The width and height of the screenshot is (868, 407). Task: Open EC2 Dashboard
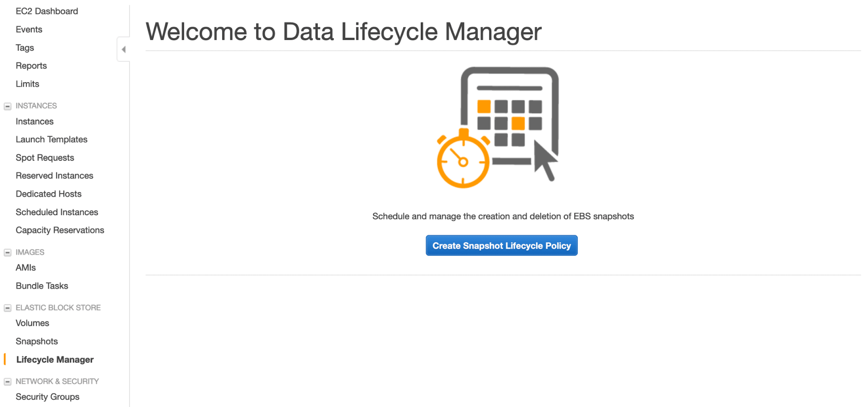tap(47, 11)
